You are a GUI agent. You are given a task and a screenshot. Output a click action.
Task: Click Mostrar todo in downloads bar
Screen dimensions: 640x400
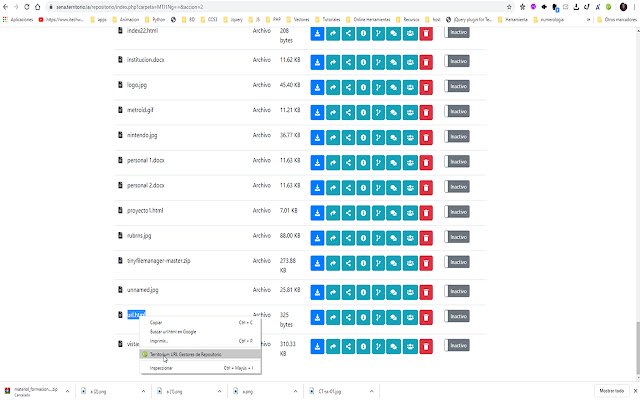tap(611, 391)
